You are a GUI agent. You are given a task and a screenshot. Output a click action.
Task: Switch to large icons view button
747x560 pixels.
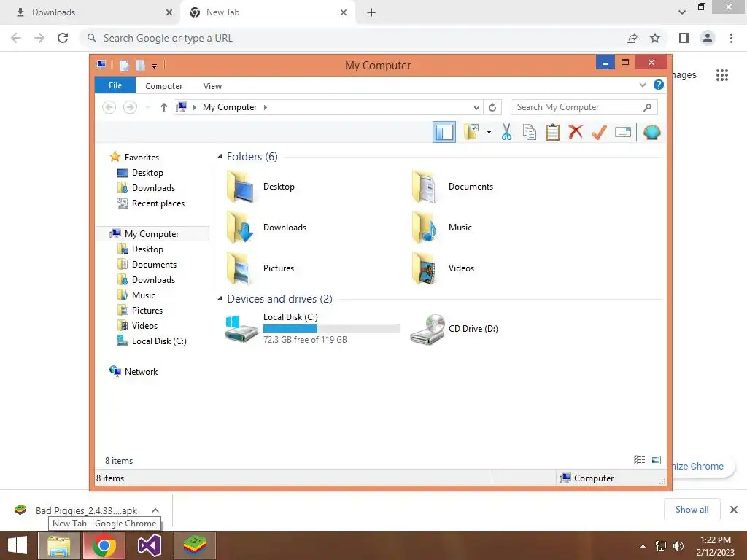click(656, 460)
